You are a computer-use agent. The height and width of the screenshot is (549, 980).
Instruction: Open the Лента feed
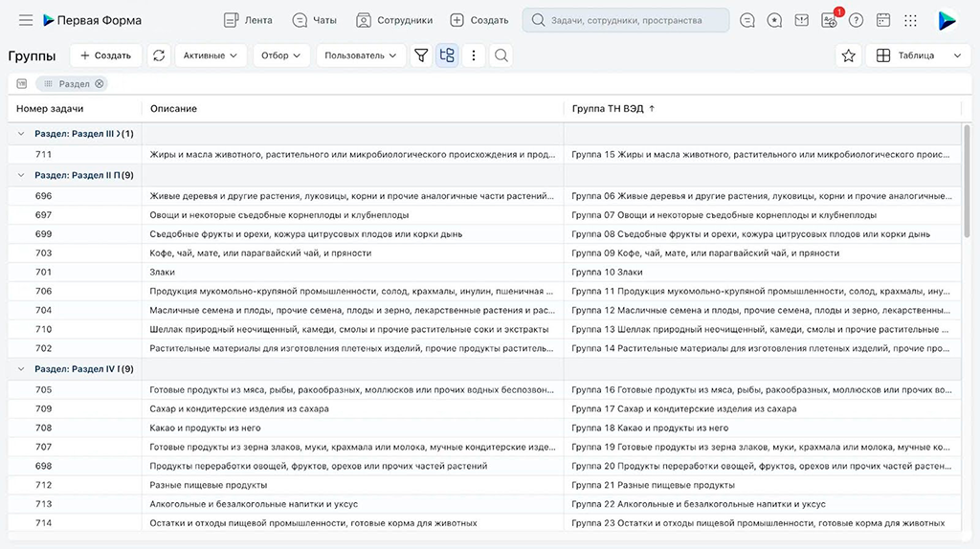tap(248, 20)
